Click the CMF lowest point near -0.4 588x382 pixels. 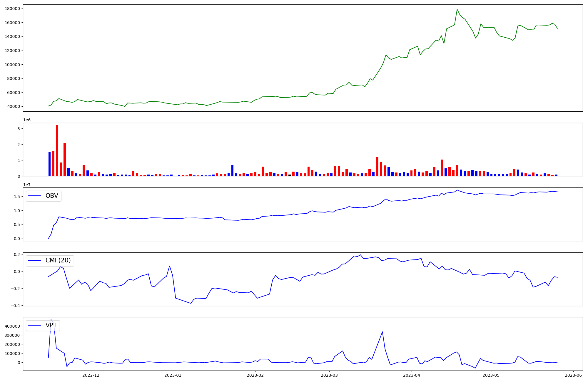coord(191,303)
